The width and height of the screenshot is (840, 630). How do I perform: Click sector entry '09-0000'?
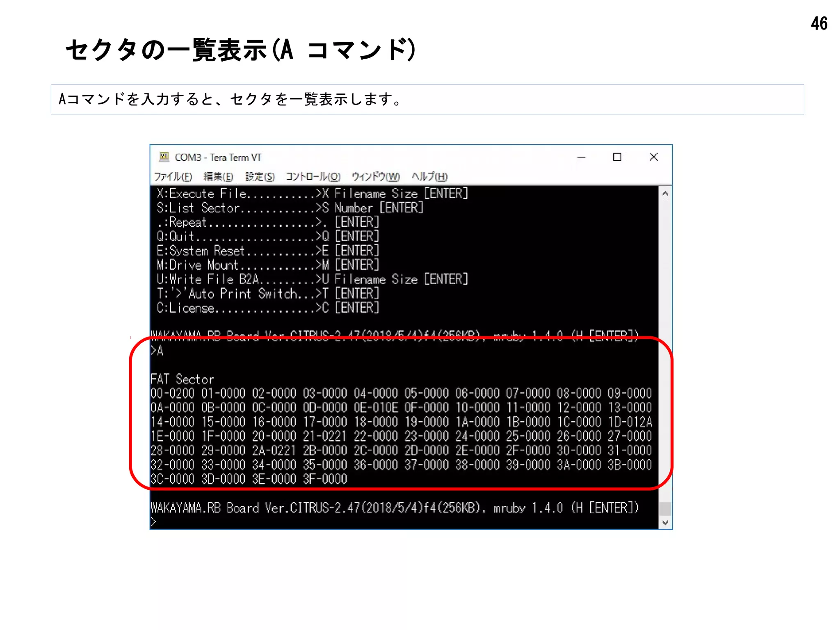630,393
